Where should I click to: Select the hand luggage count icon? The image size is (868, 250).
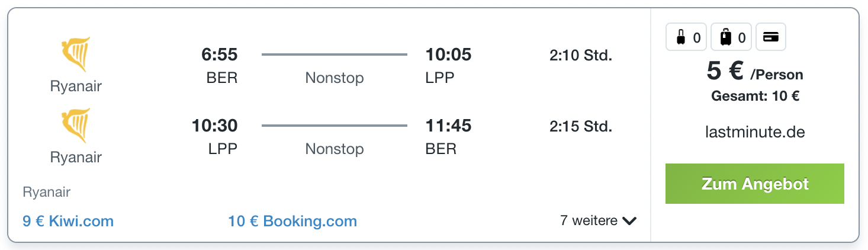pyautogui.click(x=687, y=38)
